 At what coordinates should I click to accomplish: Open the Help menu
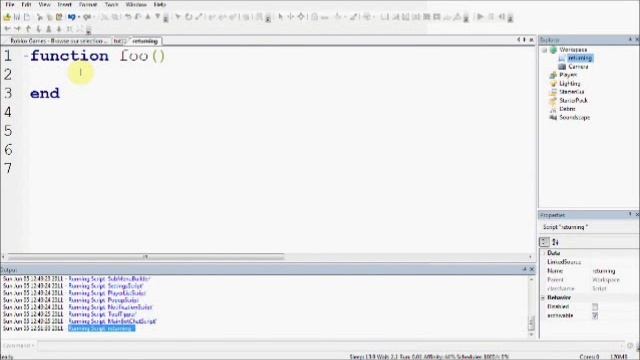click(160, 4)
